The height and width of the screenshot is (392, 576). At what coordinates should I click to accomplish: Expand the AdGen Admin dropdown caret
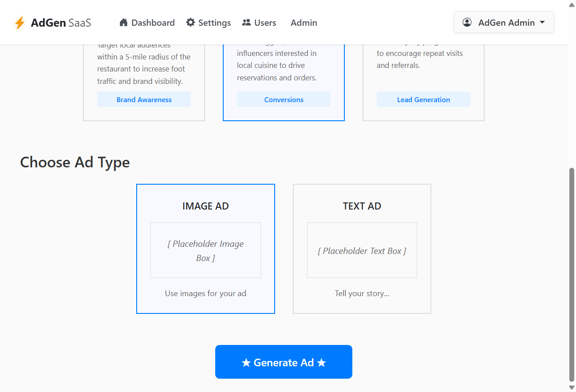point(542,23)
